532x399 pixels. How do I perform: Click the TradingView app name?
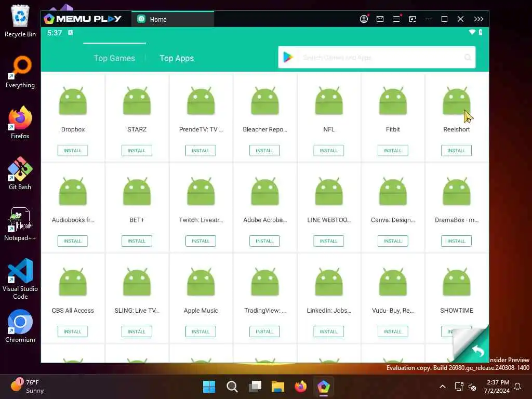coord(264,311)
